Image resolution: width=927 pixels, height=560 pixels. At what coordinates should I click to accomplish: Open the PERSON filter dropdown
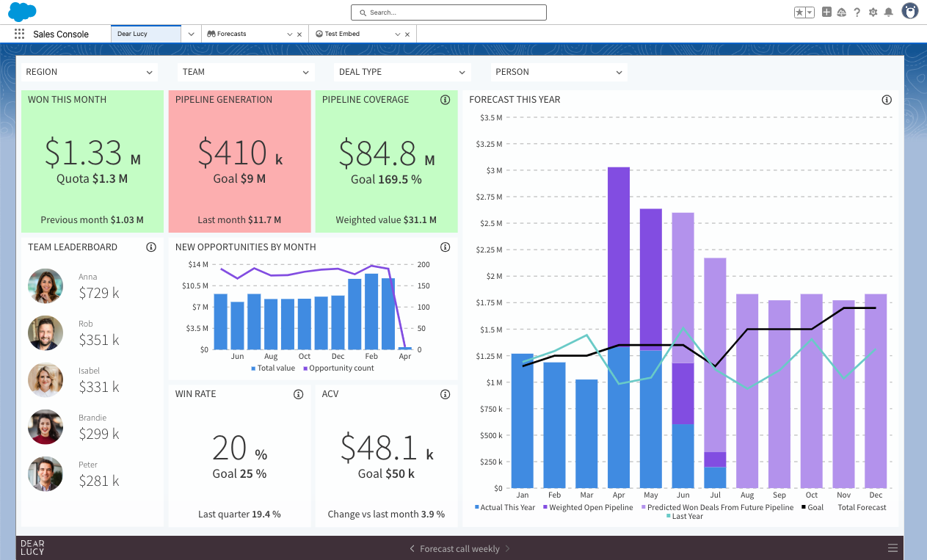(559, 72)
